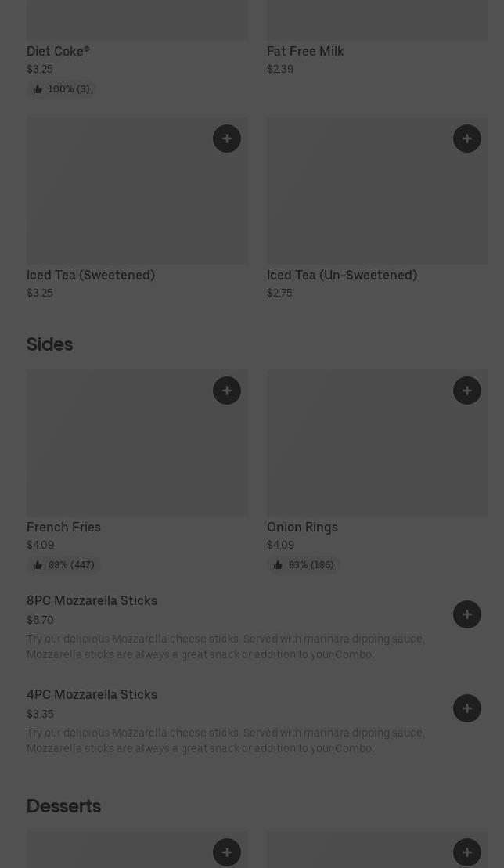This screenshot has height=868, width=504.
Task: Select the 4PC Mozzarella Sticks title
Action: (x=92, y=695)
